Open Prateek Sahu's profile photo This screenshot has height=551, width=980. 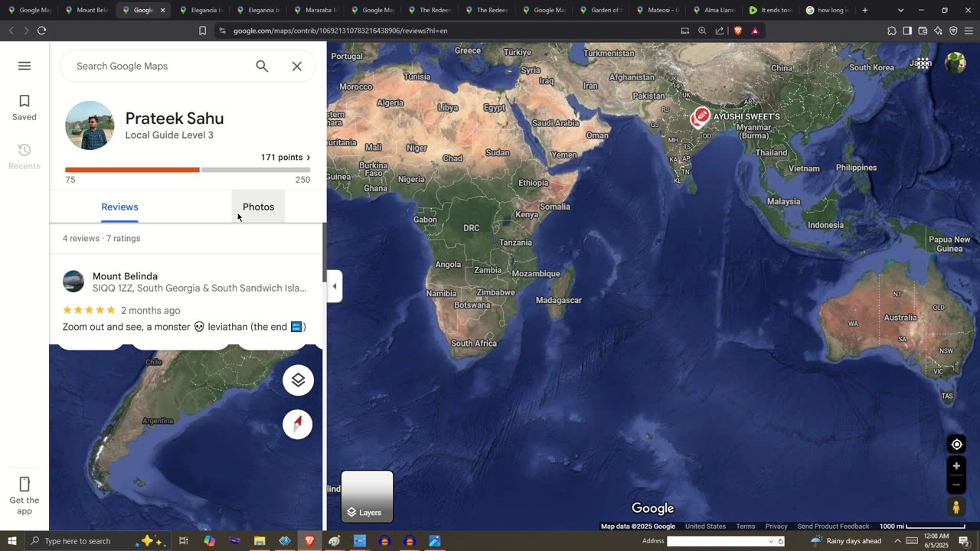click(x=90, y=126)
